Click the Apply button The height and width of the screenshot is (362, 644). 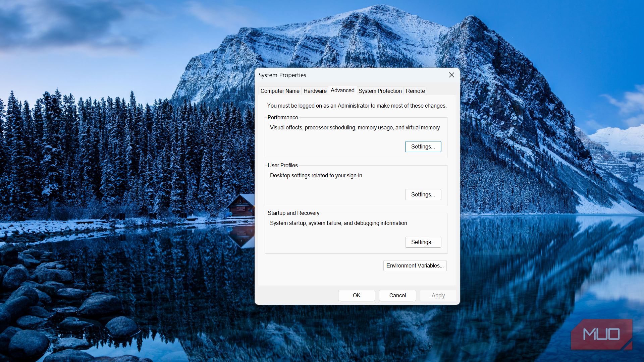438,295
